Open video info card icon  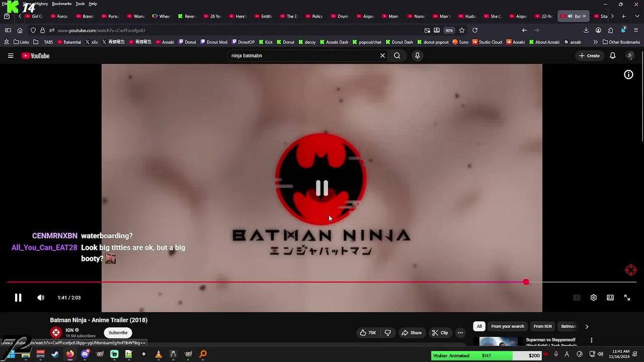click(x=628, y=74)
